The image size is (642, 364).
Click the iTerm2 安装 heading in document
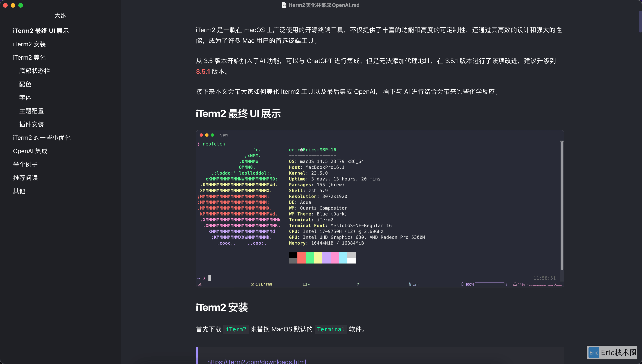point(222,307)
